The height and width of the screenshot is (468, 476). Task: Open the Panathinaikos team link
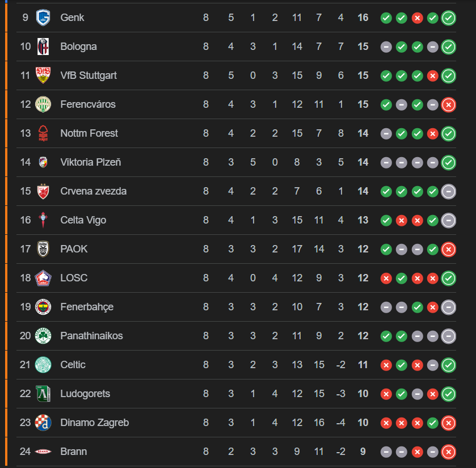tap(91, 336)
